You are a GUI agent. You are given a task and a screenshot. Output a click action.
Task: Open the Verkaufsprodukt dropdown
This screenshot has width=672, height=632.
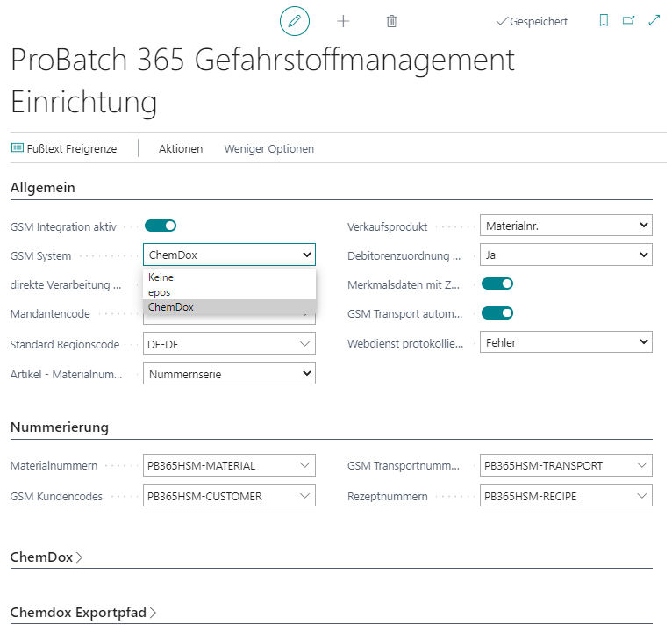566,226
